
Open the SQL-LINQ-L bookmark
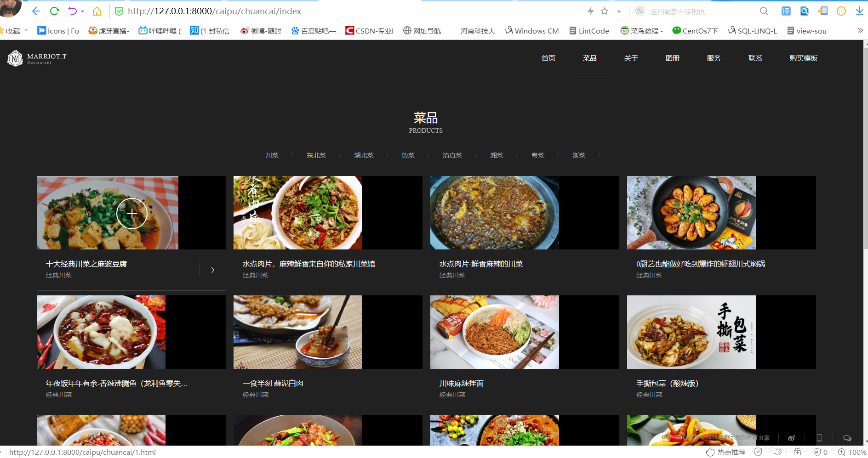coord(753,31)
